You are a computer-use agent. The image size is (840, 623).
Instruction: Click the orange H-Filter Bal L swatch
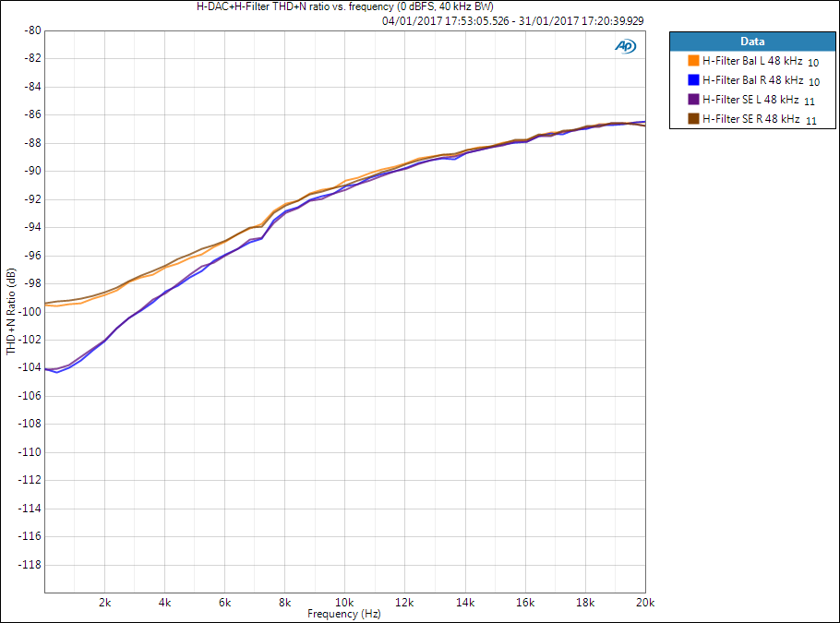[694, 61]
